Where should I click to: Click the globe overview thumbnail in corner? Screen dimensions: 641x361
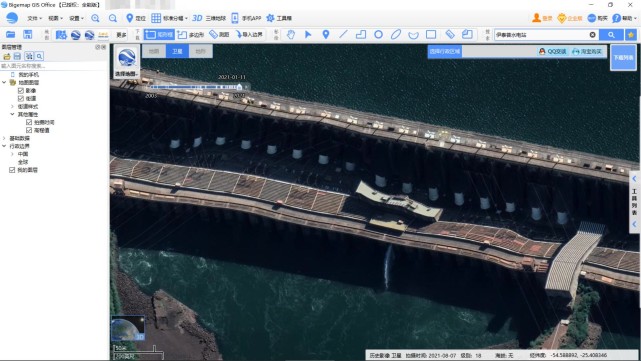click(128, 328)
